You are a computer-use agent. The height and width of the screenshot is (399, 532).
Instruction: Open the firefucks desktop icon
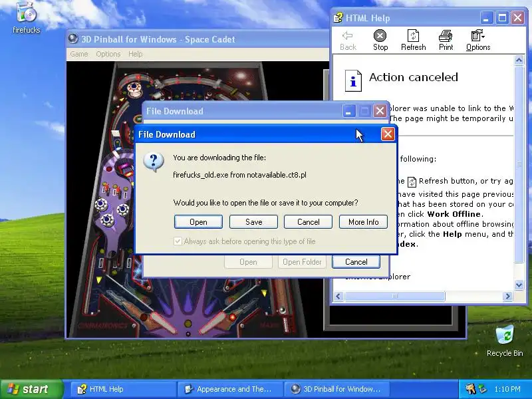[26, 18]
